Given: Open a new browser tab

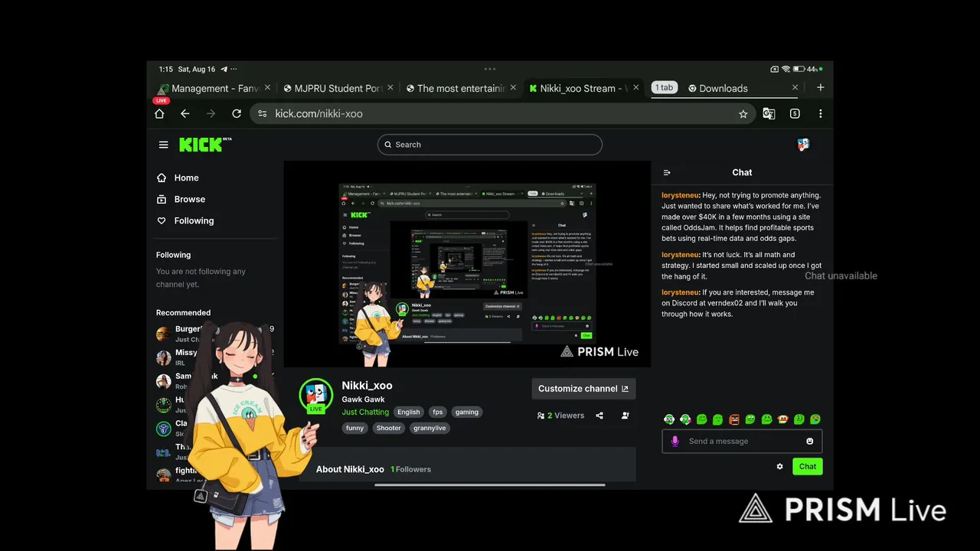Looking at the screenshot, I should [820, 87].
